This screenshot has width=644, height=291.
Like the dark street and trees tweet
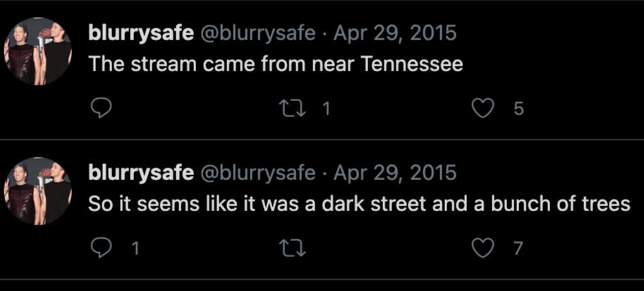click(x=482, y=247)
